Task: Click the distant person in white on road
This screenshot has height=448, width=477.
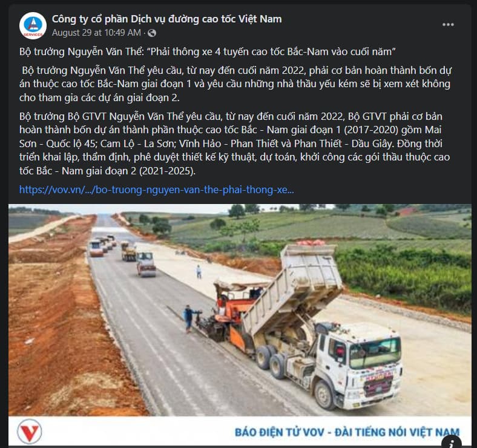Action: click(199, 272)
